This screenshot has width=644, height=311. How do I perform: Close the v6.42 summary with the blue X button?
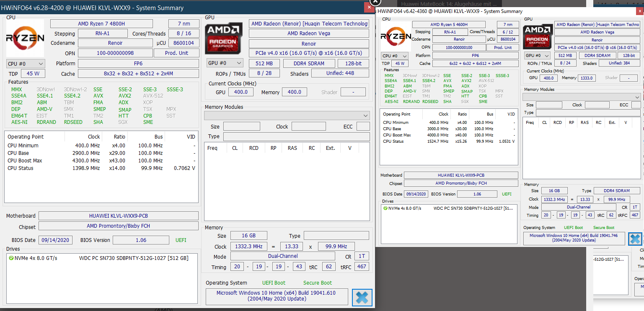tap(635, 239)
